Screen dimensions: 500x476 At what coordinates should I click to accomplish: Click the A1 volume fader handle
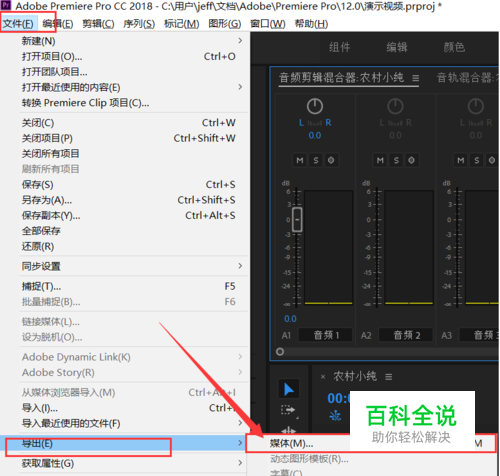click(x=297, y=220)
